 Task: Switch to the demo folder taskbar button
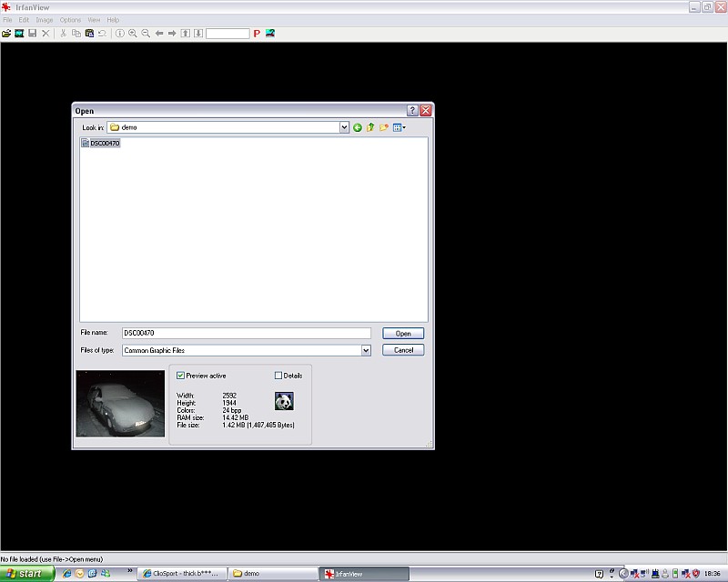click(x=268, y=574)
